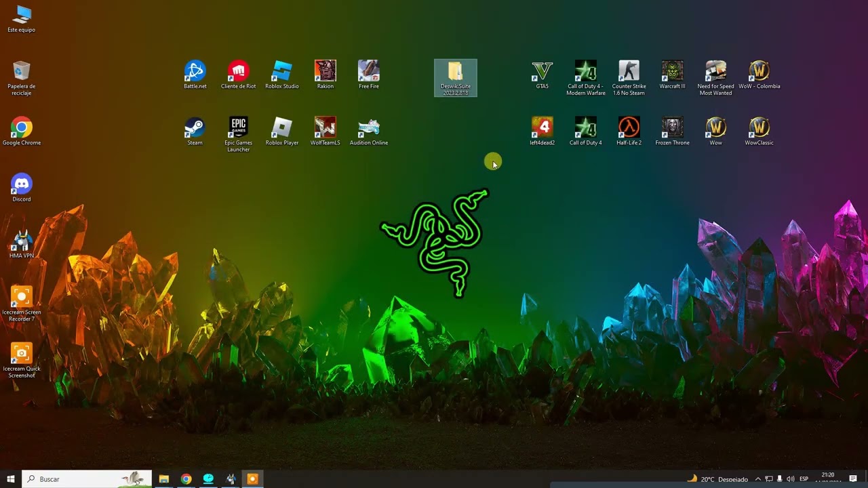The image size is (868, 488).
Task: Select the Roblox Studio shortcut
Action: pyautogui.click(x=282, y=75)
